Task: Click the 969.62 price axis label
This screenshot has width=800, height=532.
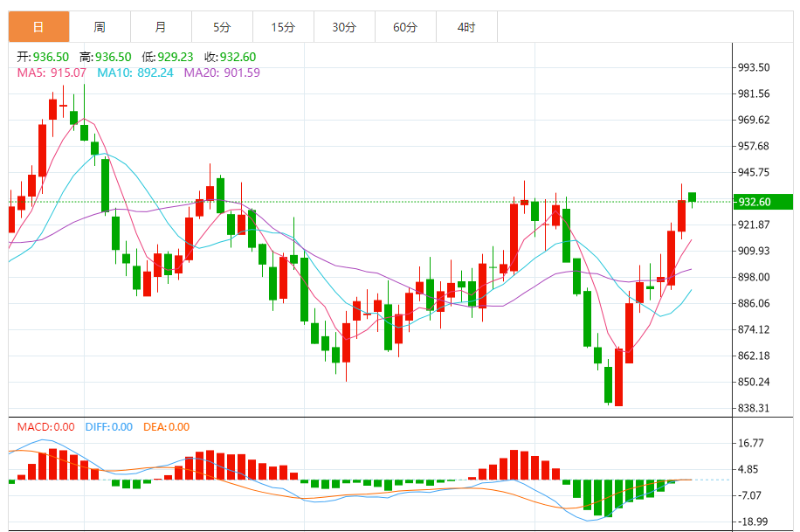Action: (x=754, y=120)
